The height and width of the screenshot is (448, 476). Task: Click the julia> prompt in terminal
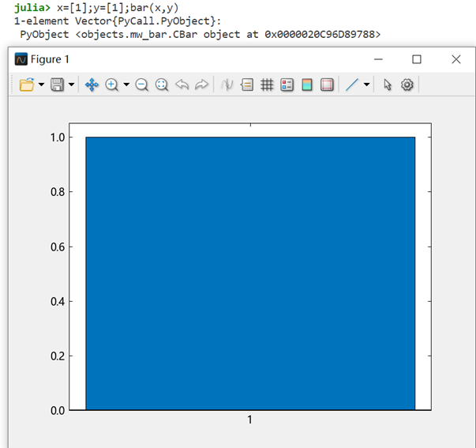click(32, 7)
